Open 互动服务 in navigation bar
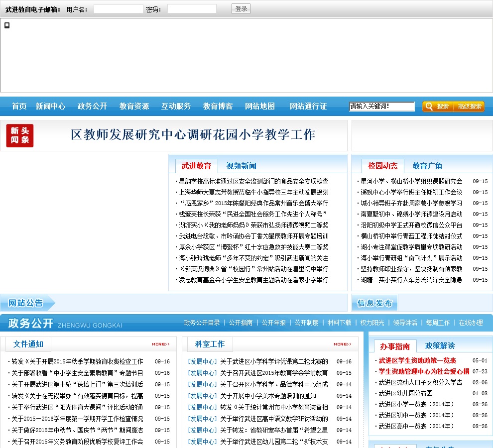 pyautogui.click(x=176, y=106)
